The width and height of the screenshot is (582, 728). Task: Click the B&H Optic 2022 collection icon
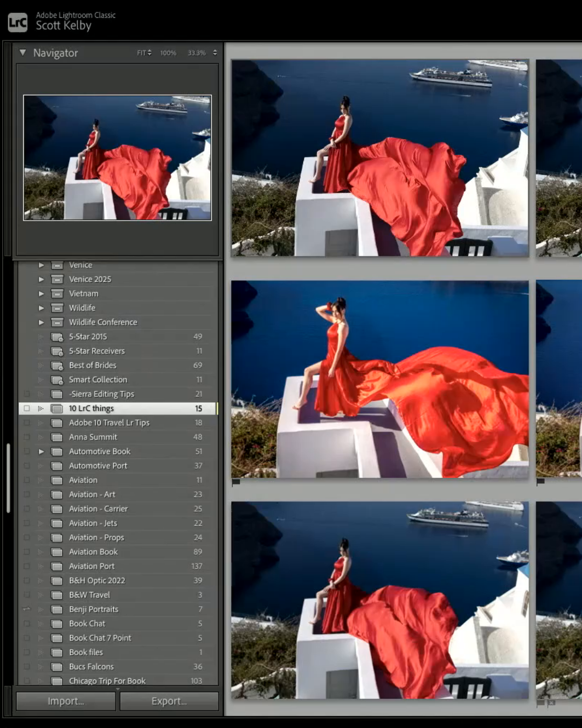57,581
